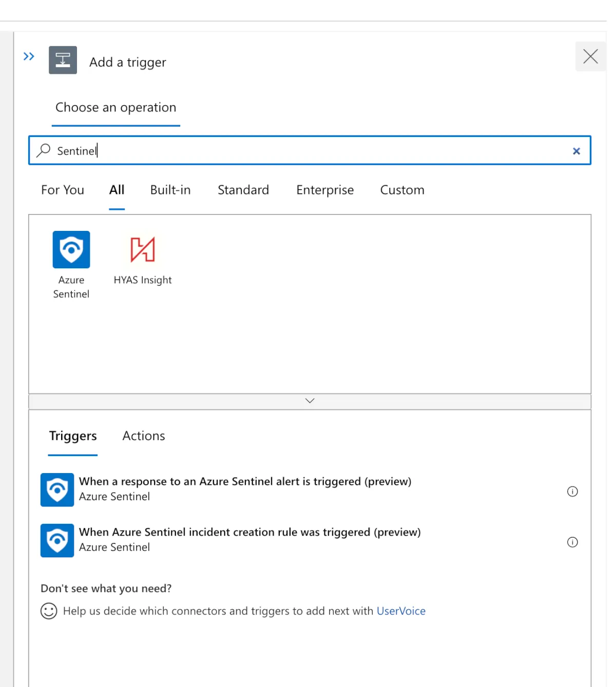Close the Add a trigger panel
The width and height of the screenshot is (616, 687).
[590, 56]
